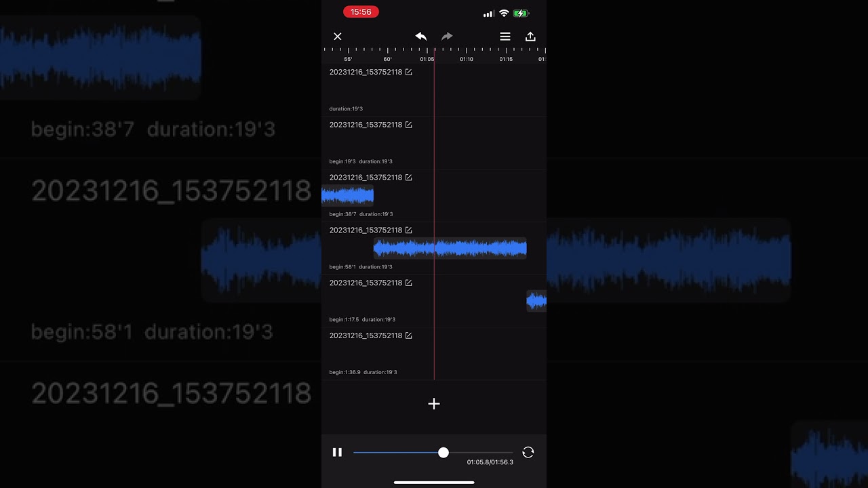Click the time readout 01:05.8/01:56.3
Image resolution: width=868 pixels, height=488 pixels.
[490, 462]
